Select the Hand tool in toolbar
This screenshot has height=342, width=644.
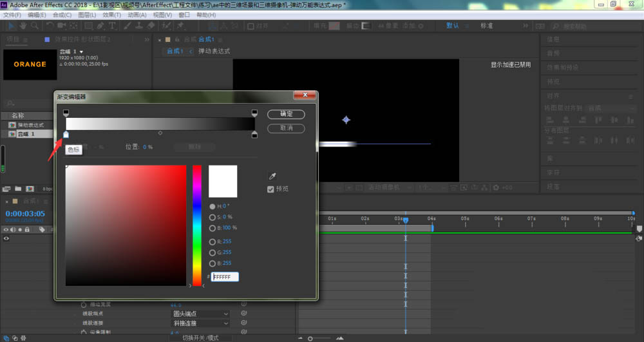coord(24,26)
